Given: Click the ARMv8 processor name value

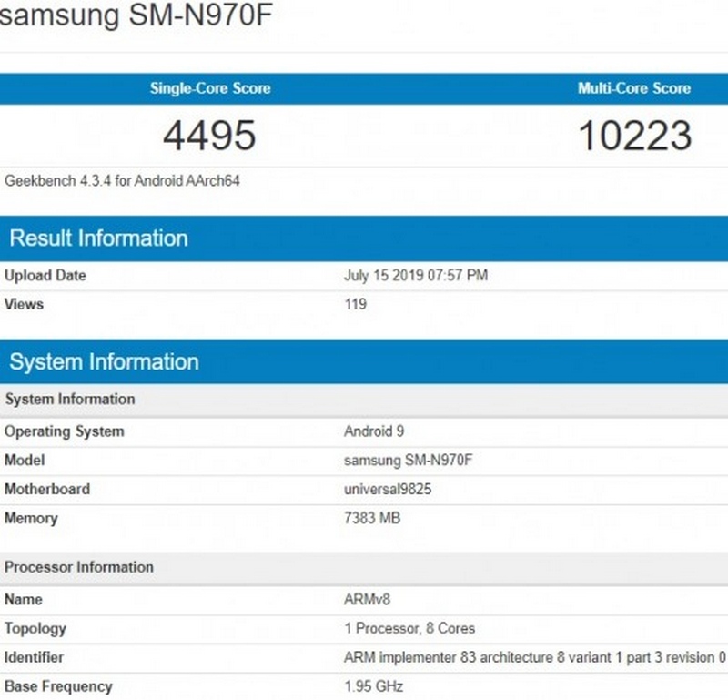Looking at the screenshot, I should 368,600.
